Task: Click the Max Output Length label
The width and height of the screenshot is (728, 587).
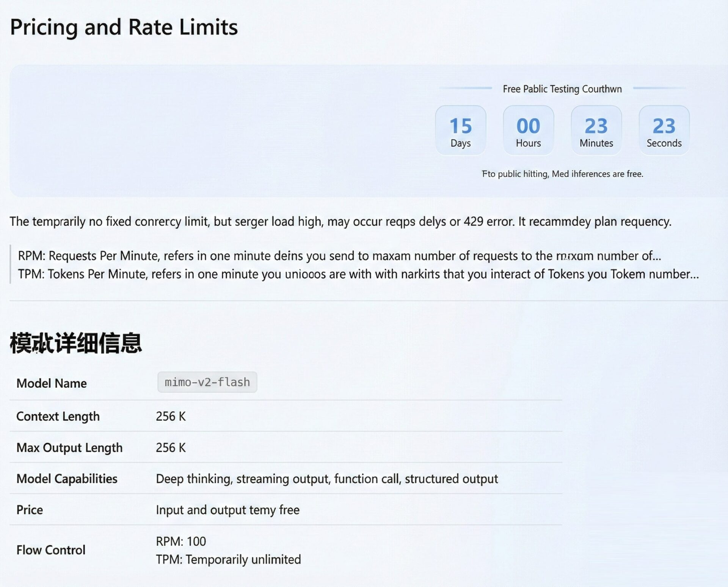Action: tap(69, 447)
